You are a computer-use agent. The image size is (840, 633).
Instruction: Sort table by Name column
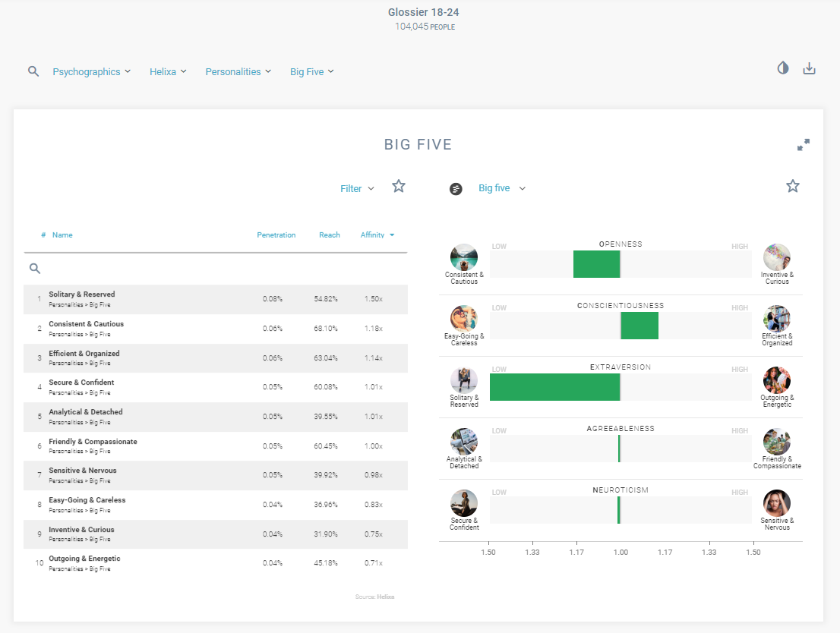pyautogui.click(x=62, y=235)
